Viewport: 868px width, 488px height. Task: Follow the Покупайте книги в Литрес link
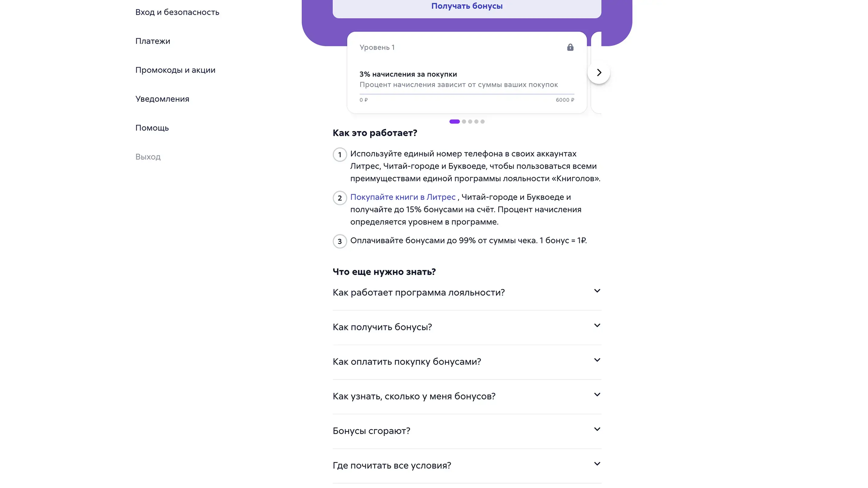pyautogui.click(x=403, y=197)
